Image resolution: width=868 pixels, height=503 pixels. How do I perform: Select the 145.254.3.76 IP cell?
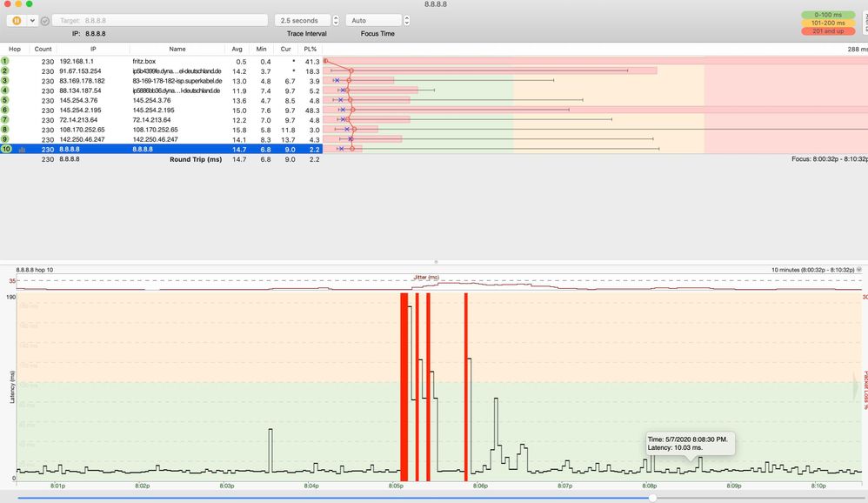click(78, 100)
